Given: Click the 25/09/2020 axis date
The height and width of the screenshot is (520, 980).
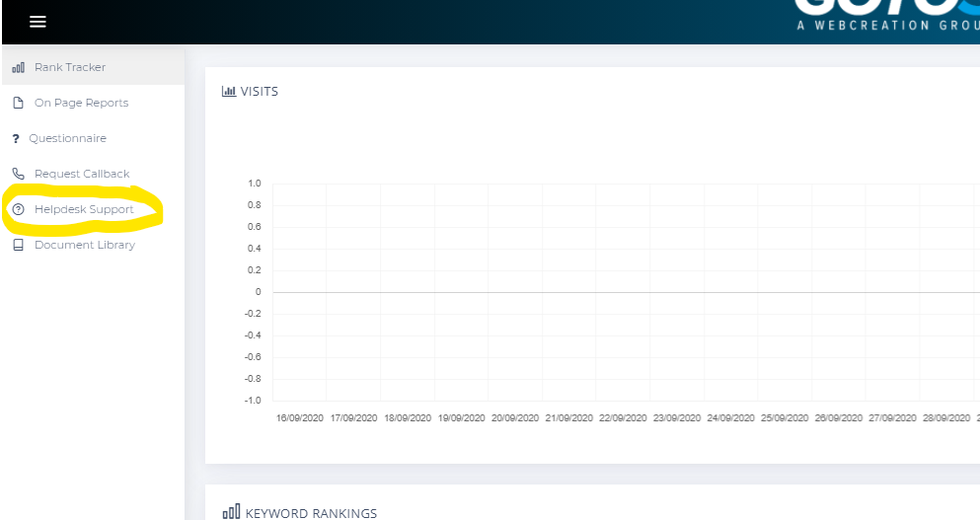Looking at the screenshot, I should [785, 418].
